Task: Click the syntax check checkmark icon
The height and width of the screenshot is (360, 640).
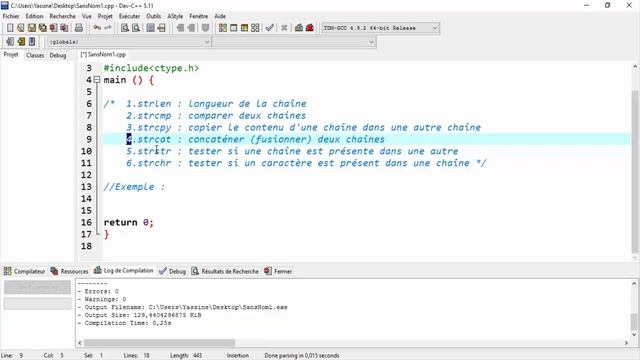Action: [x=269, y=28]
